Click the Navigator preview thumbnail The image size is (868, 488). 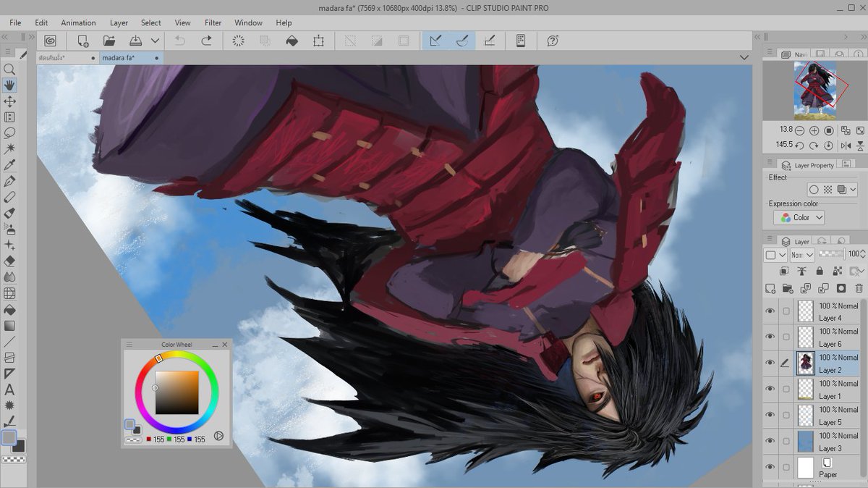[815, 91]
